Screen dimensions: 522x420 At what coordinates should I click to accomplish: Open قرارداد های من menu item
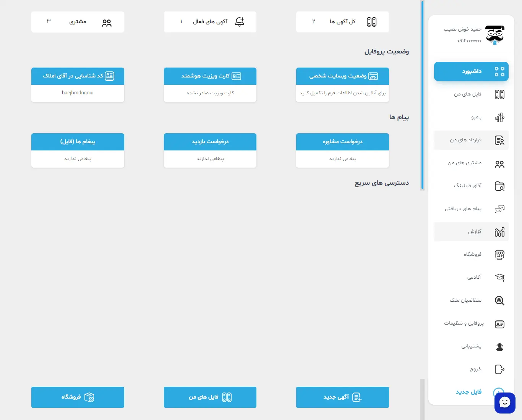coord(465,140)
